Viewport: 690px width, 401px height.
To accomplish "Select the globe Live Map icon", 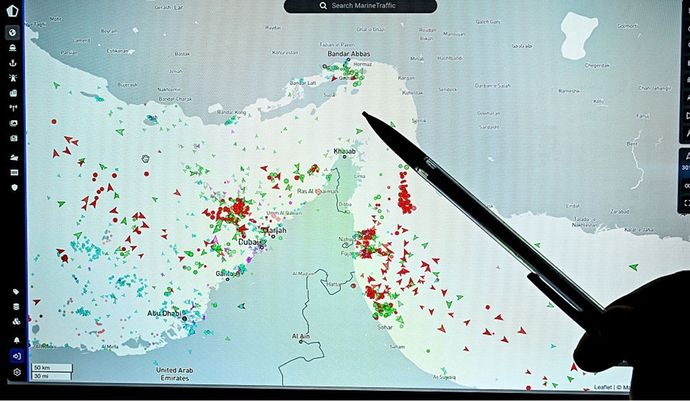I will pos(13,33).
